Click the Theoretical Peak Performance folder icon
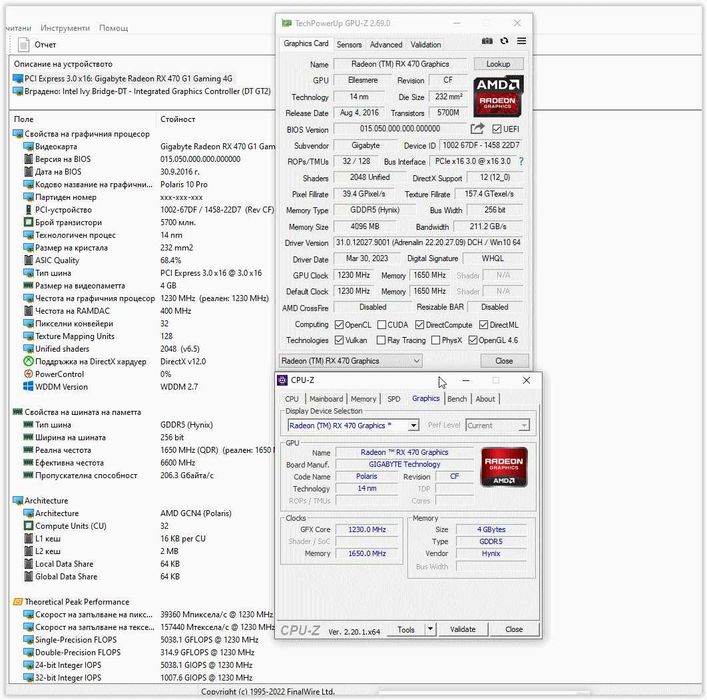The image size is (707, 700). pos(18,602)
